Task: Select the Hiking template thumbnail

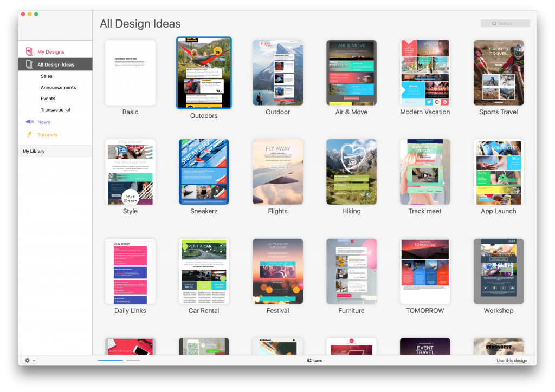Action: 351,172
